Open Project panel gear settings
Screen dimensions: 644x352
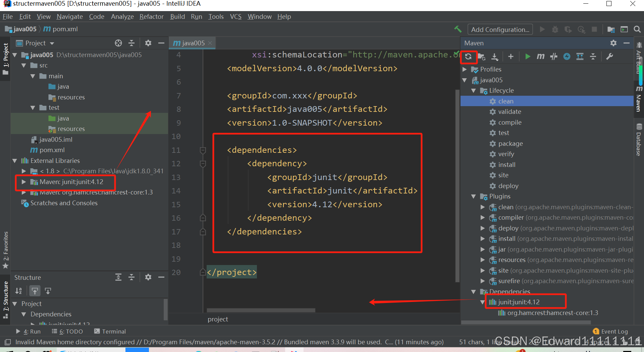[148, 43]
